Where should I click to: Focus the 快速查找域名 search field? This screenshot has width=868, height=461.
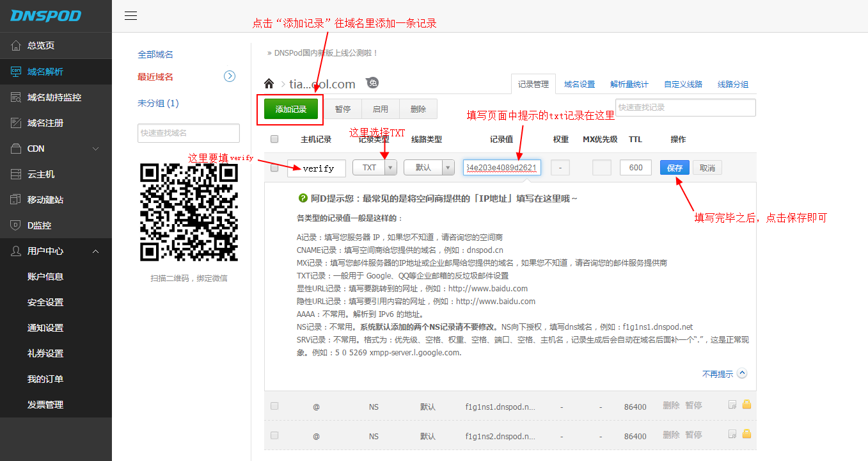[x=189, y=133]
